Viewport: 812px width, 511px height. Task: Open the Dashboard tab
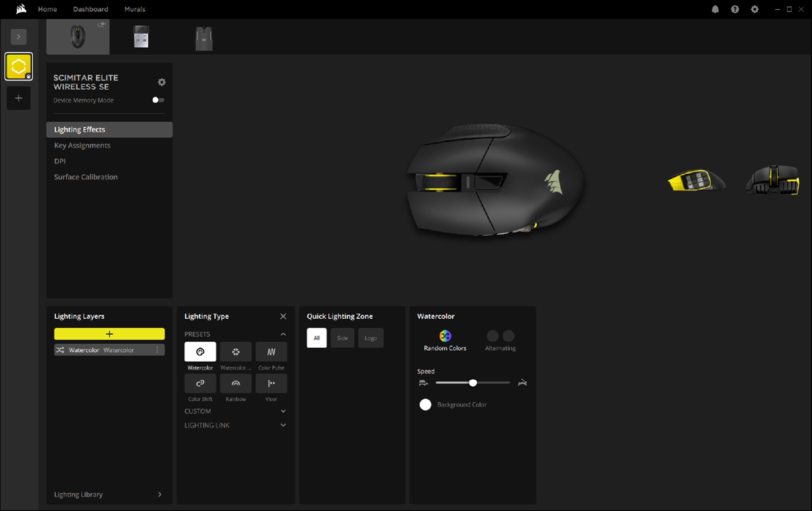pyautogui.click(x=91, y=9)
